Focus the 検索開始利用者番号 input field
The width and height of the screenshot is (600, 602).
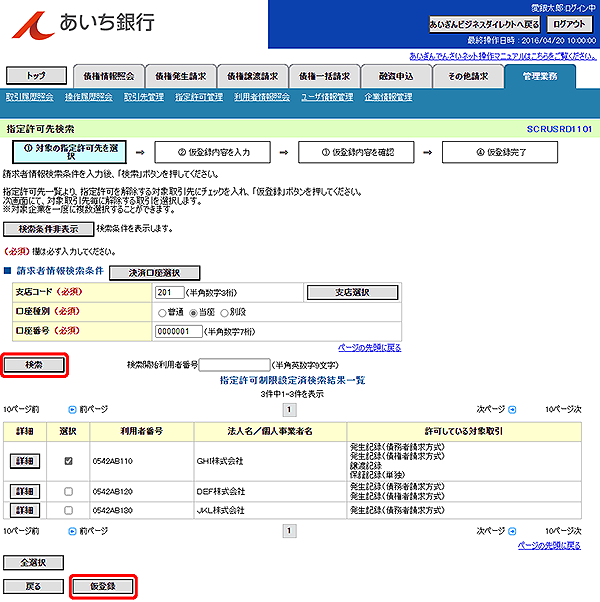(x=234, y=365)
